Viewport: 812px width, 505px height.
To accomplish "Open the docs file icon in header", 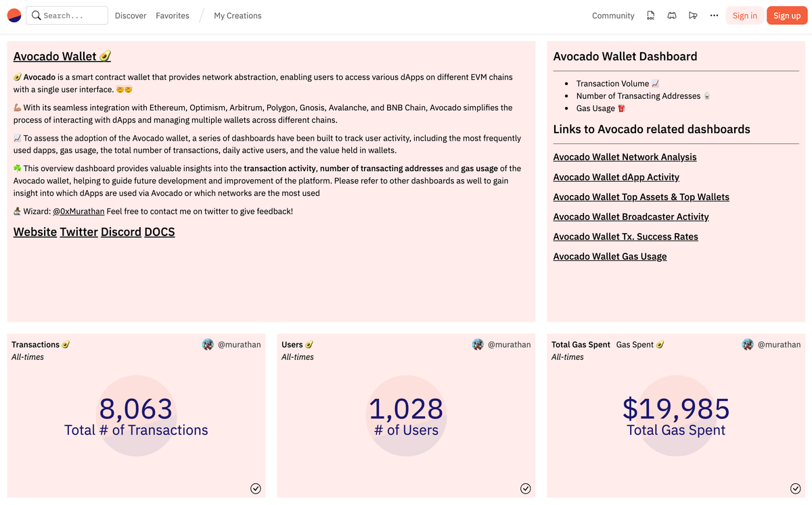I will [x=650, y=16].
